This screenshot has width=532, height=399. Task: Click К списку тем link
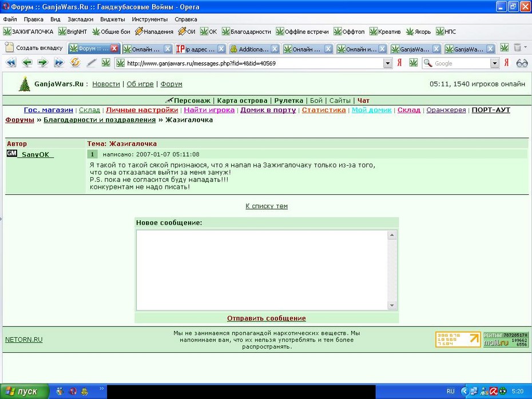point(267,206)
